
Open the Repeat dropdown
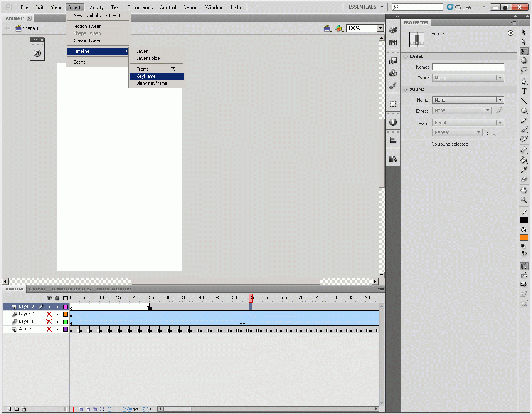click(457, 132)
